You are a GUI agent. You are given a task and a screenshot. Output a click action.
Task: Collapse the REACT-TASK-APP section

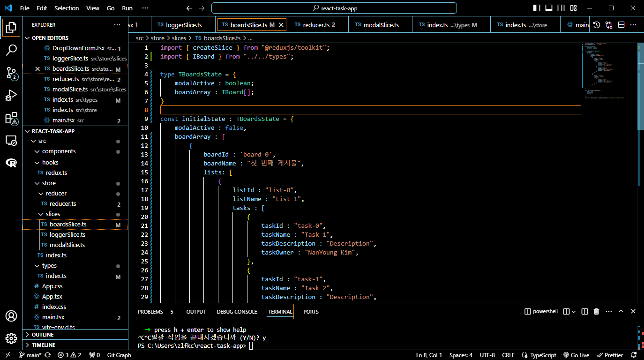[x=75, y=131]
